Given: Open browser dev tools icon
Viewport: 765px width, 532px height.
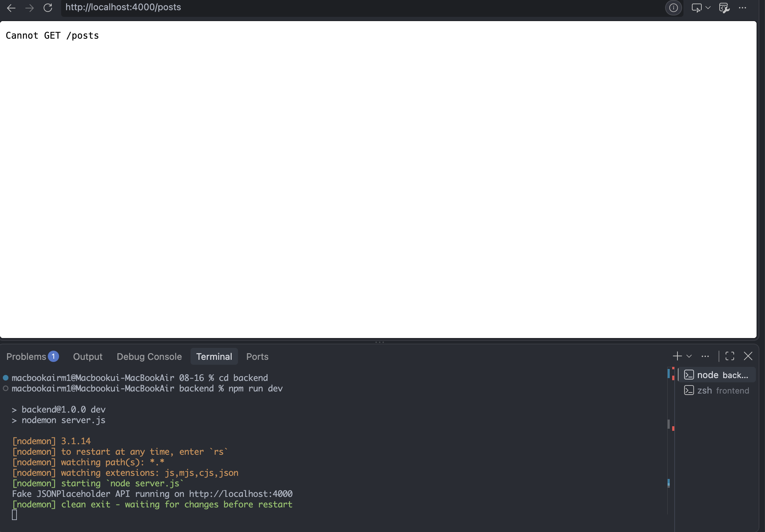Looking at the screenshot, I should click(x=724, y=8).
